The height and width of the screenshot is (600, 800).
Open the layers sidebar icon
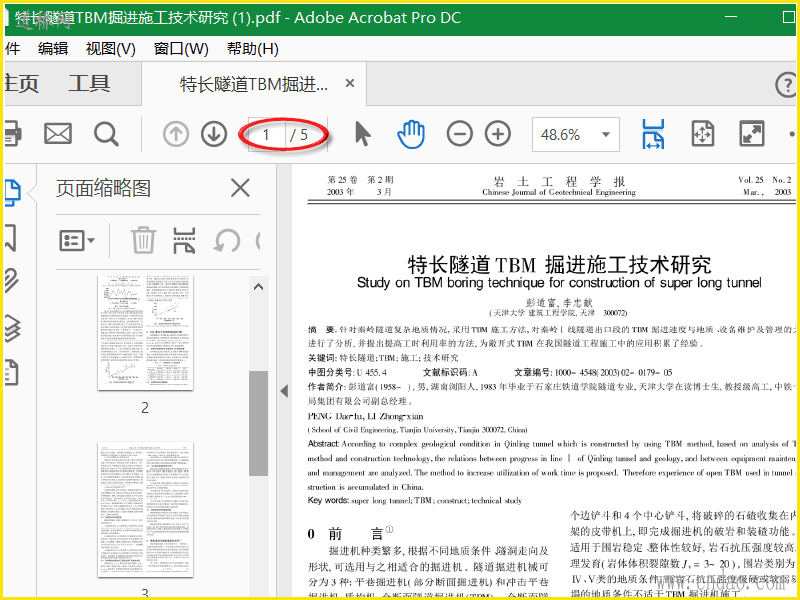pos(12,329)
